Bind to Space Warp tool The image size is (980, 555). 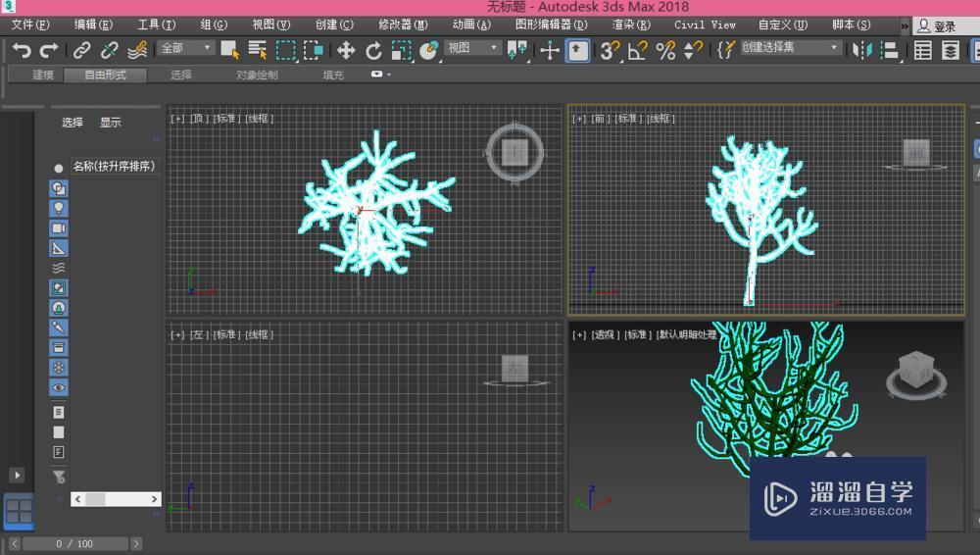[137, 49]
